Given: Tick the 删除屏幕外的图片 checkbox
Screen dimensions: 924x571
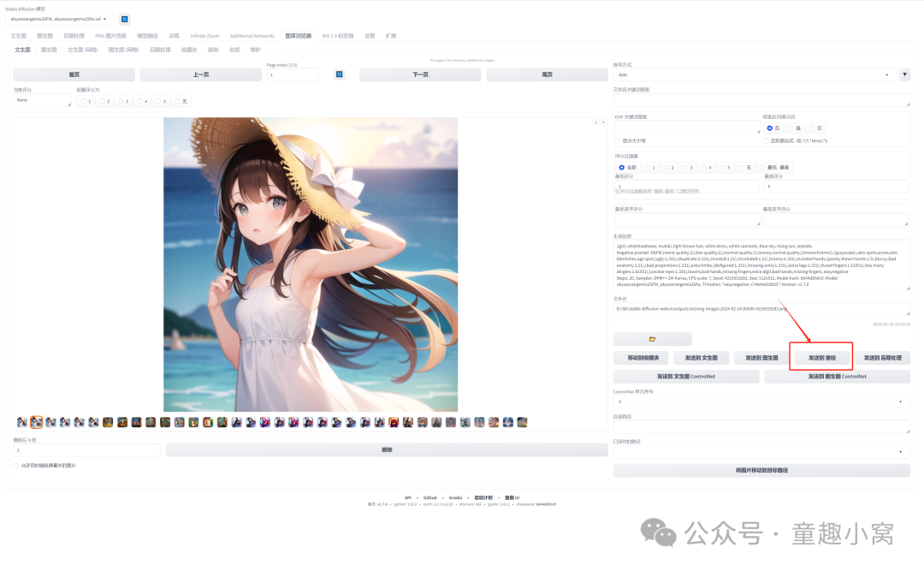Looking at the screenshot, I should pos(16,466).
